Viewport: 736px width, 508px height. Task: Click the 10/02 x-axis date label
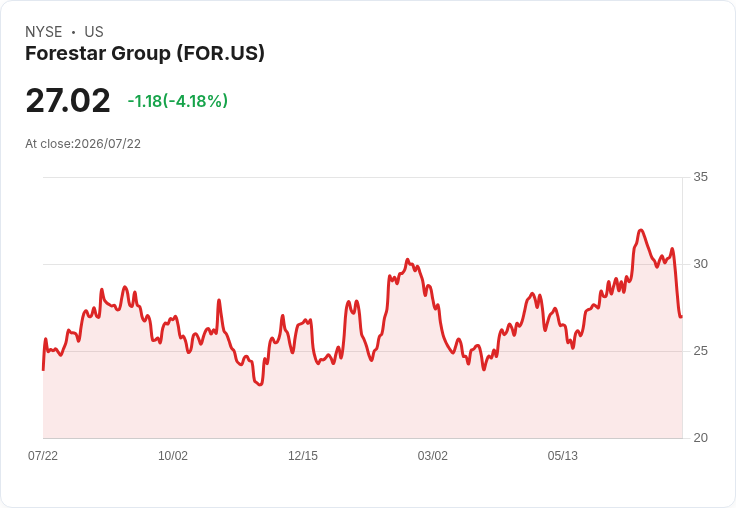[x=173, y=455]
